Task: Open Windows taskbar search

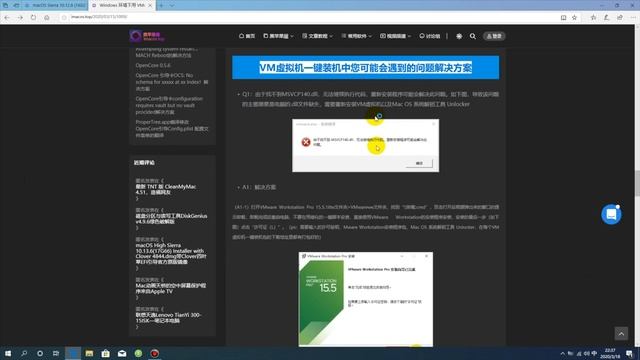Action: (24, 353)
